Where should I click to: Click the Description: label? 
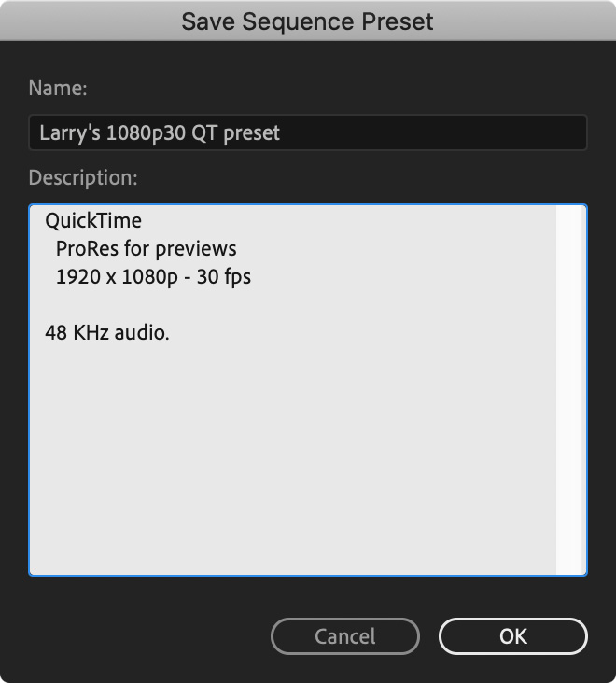pyautogui.click(x=83, y=177)
